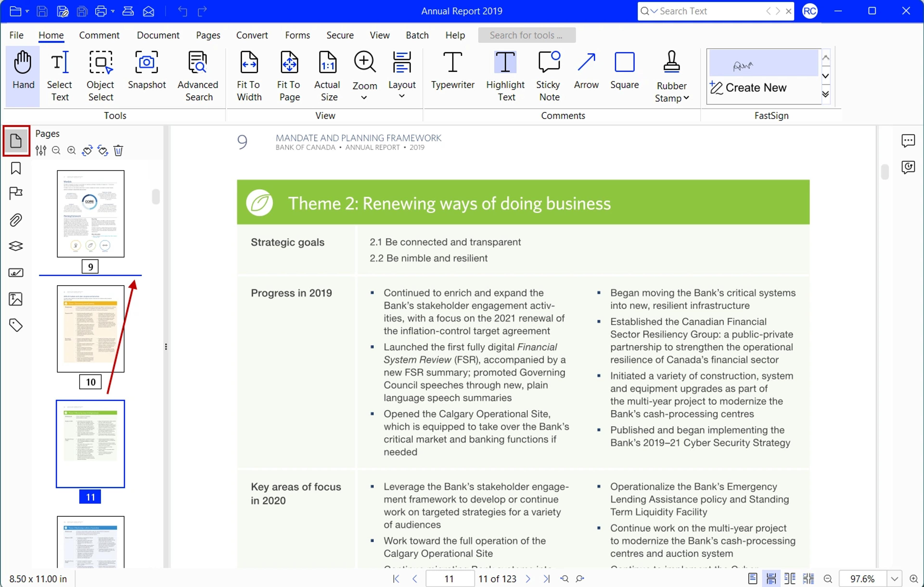The image size is (924, 587).
Task: Click the Undo icon
Action: (183, 11)
